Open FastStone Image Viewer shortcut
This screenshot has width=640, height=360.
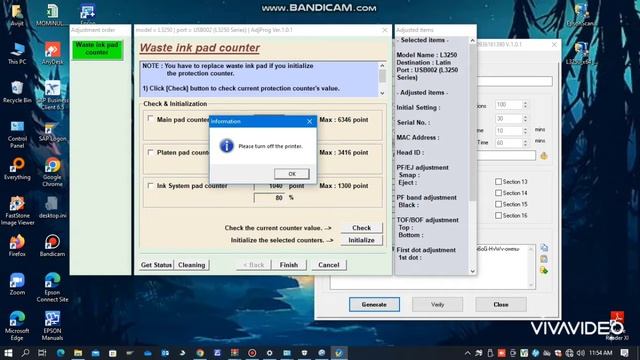coord(17,211)
